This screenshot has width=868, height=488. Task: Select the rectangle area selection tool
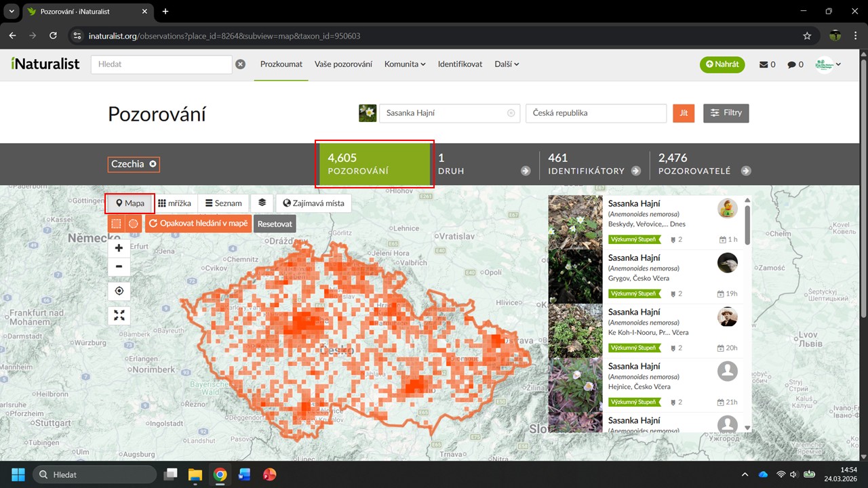[x=116, y=223]
